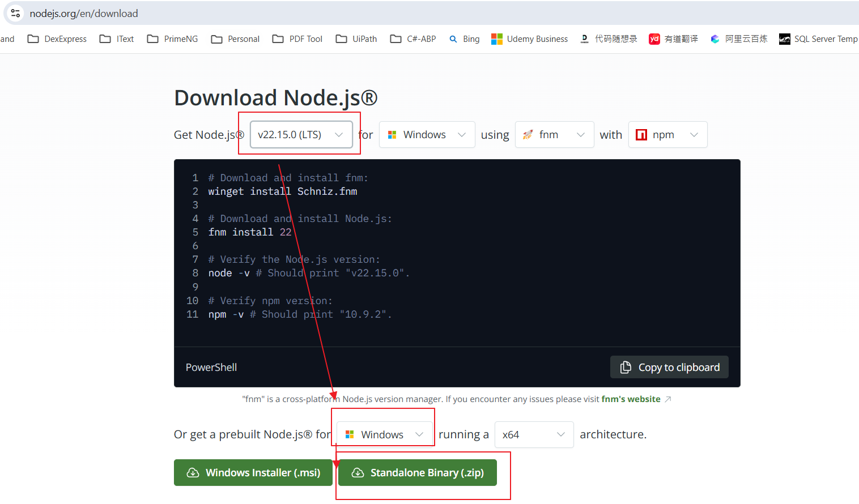Open the Bing bookmark
859x504 pixels.
(464, 39)
